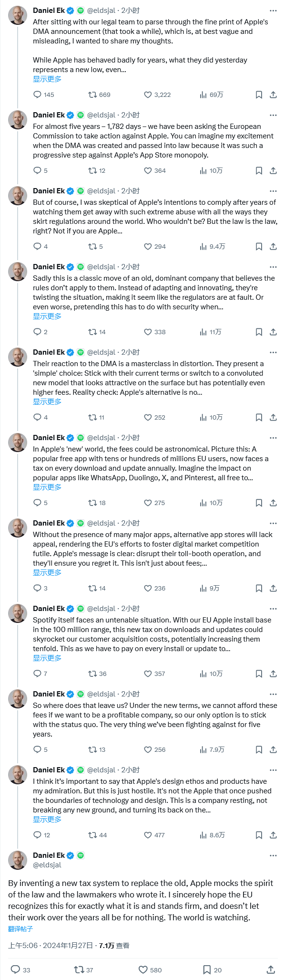Share the final tweet via share icon
The width and height of the screenshot is (285, 980).
tap(271, 969)
